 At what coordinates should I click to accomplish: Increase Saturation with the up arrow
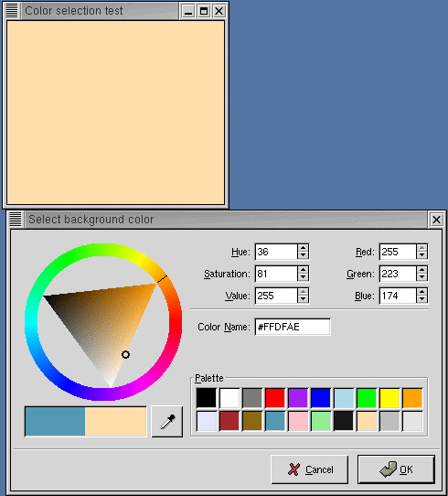point(303,270)
